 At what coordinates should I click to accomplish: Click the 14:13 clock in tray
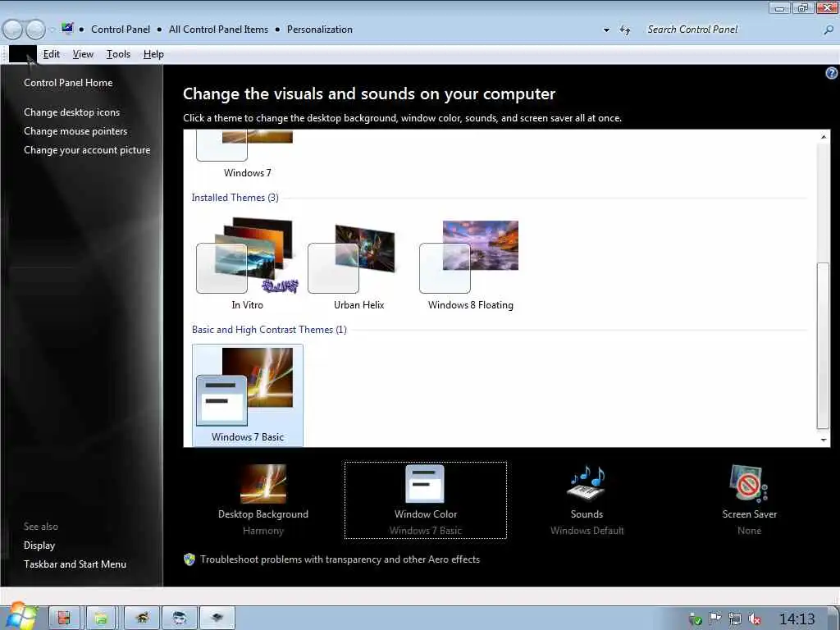coord(797,619)
